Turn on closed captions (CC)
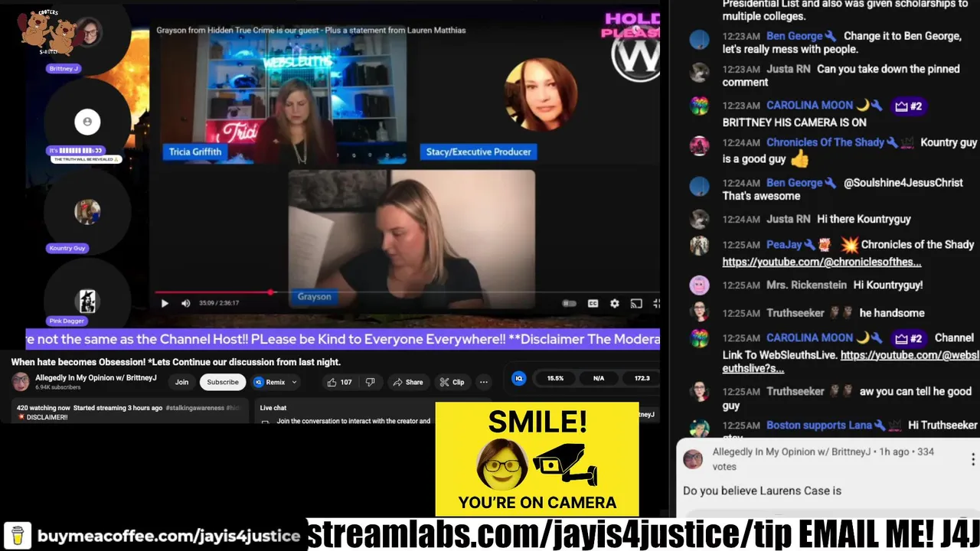This screenshot has width=980, height=551. (x=593, y=303)
